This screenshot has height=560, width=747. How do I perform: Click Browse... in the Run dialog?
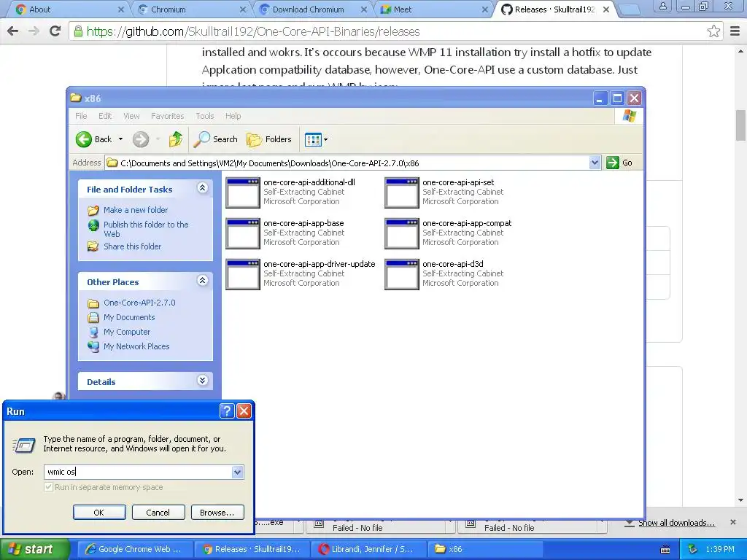pos(217,513)
